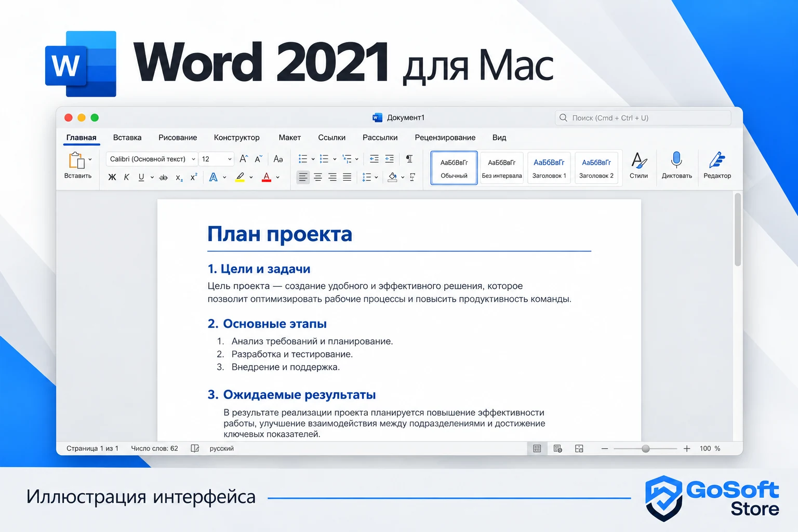Switch to web layout view in status bar
798x532 pixels.
tap(558, 448)
